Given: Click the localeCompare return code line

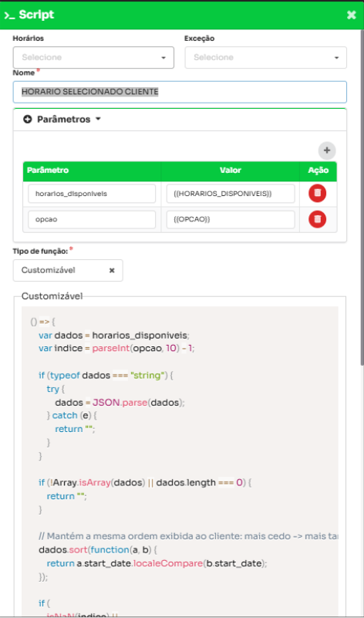Looking at the screenshot, I should pyautogui.click(x=157, y=563).
